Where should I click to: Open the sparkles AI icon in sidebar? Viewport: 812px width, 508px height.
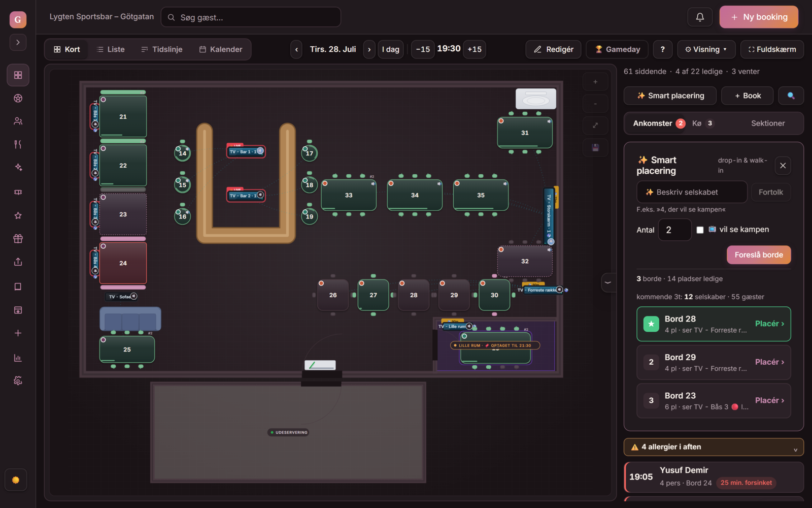click(x=18, y=167)
